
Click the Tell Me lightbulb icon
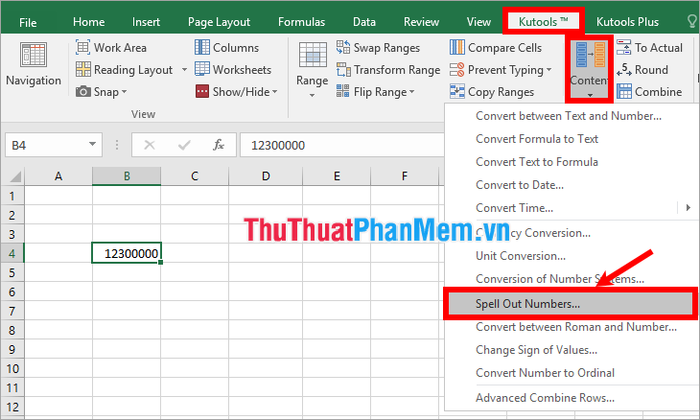tap(692, 21)
